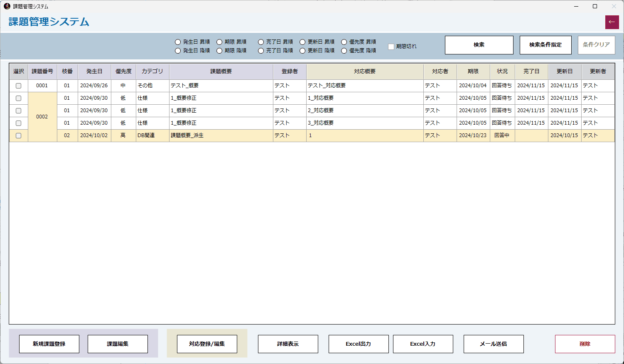Viewport: 624px width, 364px height.
Task: Click merged issue number cell 0002
Action: [x=42, y=117]
